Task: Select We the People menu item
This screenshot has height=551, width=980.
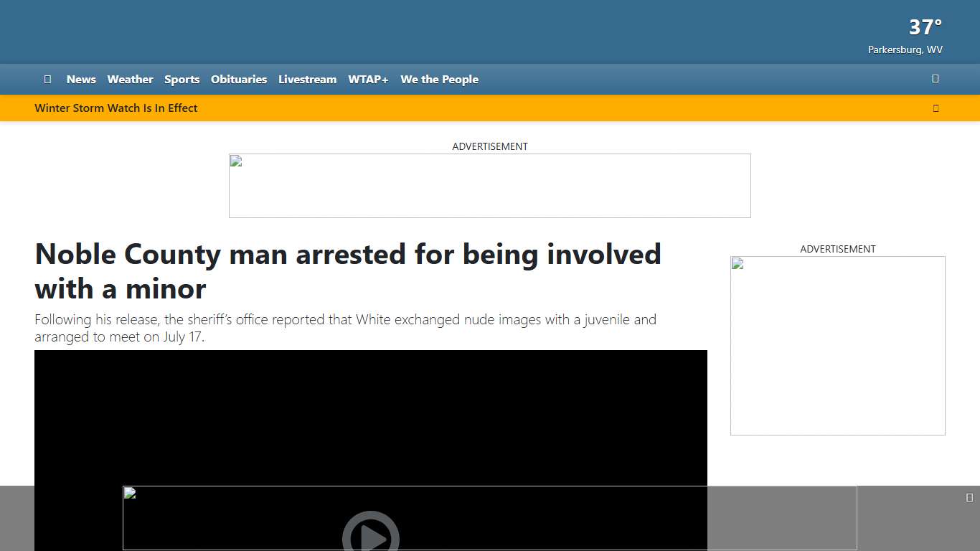Action: [439, 79]
